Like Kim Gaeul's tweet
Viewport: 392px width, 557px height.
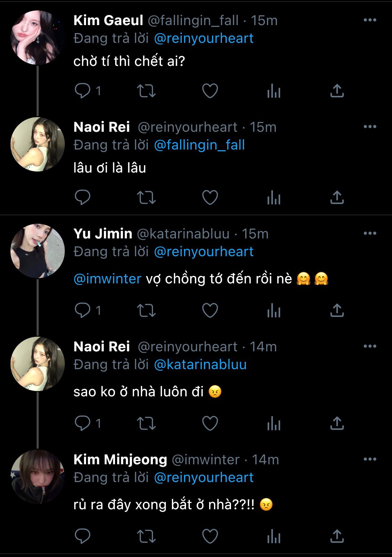point(210,91)
